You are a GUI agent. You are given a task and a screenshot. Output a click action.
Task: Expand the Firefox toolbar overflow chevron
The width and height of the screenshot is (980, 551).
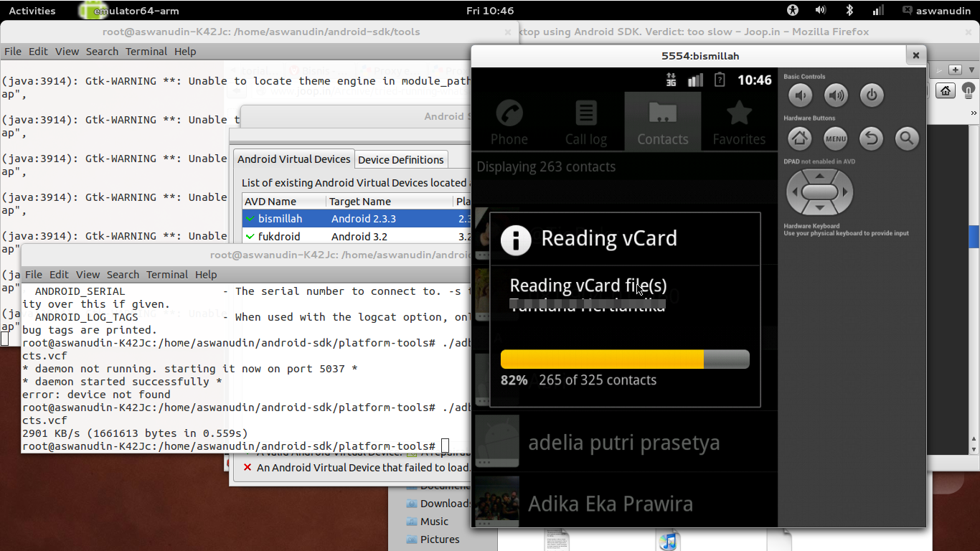click(974, 113)
